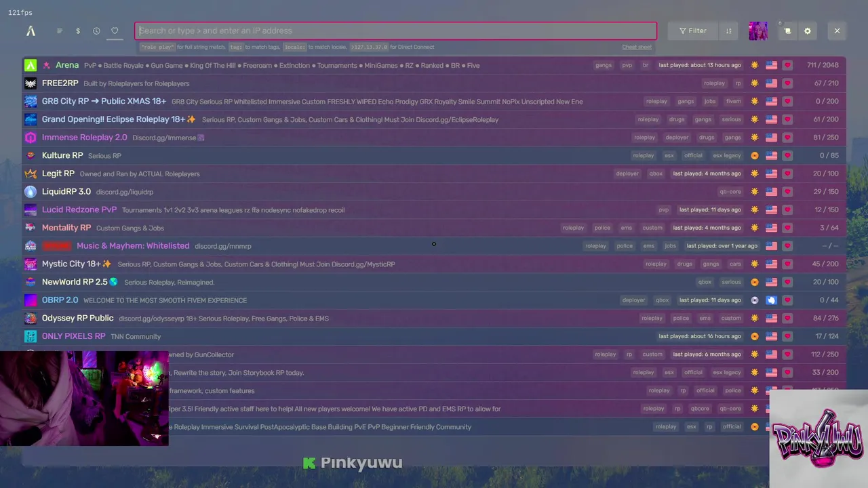Click the OBRP 2.0 purple server icon
The height and width of the screenshot is (488, 868).
pos(31,300)
